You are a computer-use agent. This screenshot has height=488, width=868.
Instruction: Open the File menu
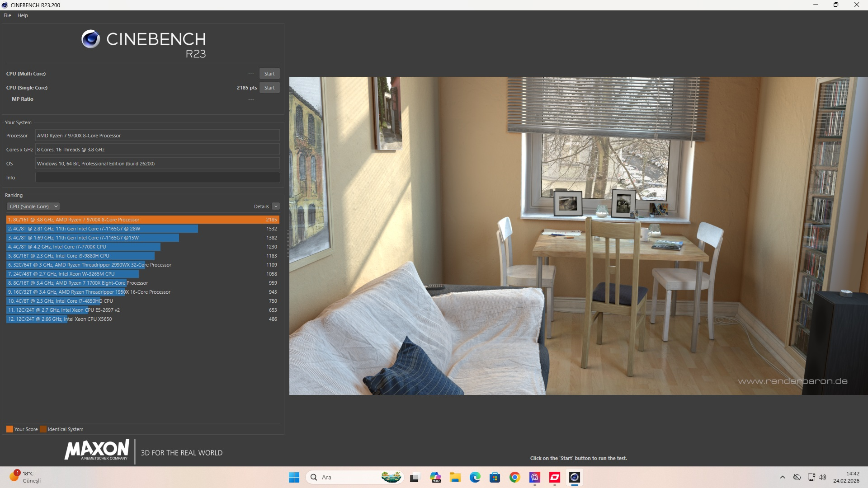pyautogui.click(x=7, y=15)
